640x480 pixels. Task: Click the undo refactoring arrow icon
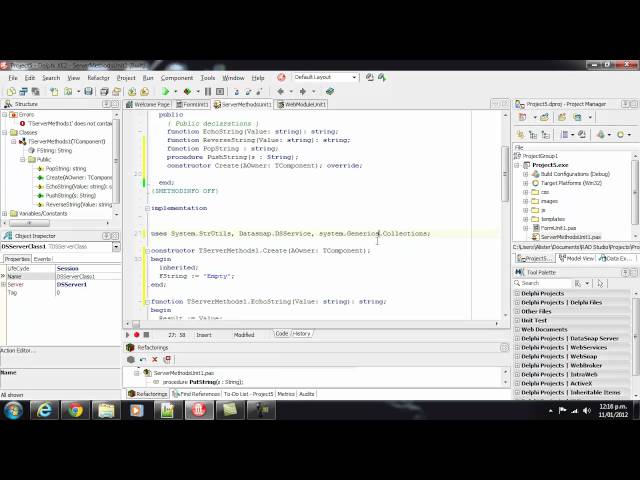tap(143, 360)
